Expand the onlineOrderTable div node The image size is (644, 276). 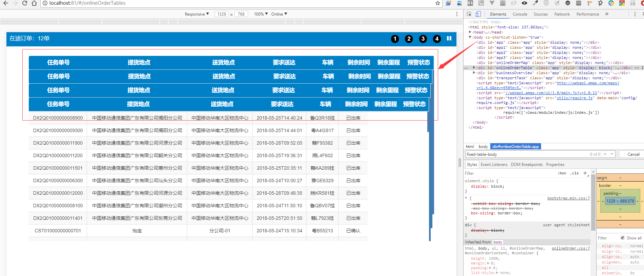click(474, 68)
